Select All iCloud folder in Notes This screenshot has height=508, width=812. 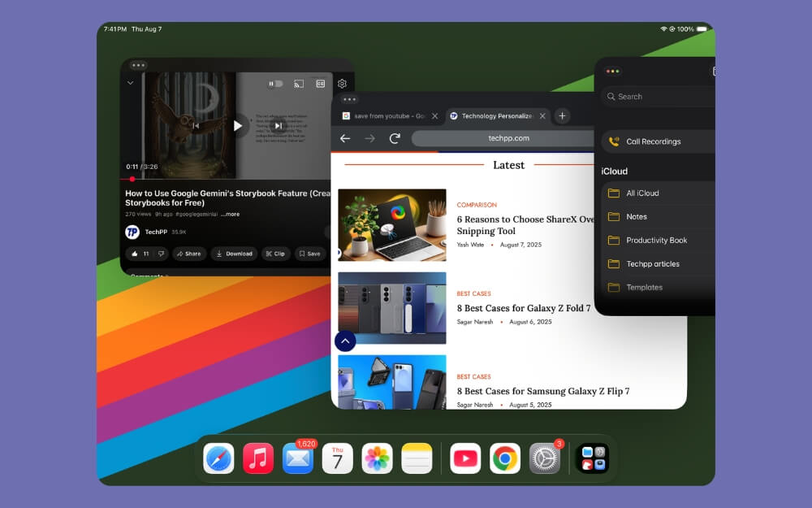click(659, 193)
